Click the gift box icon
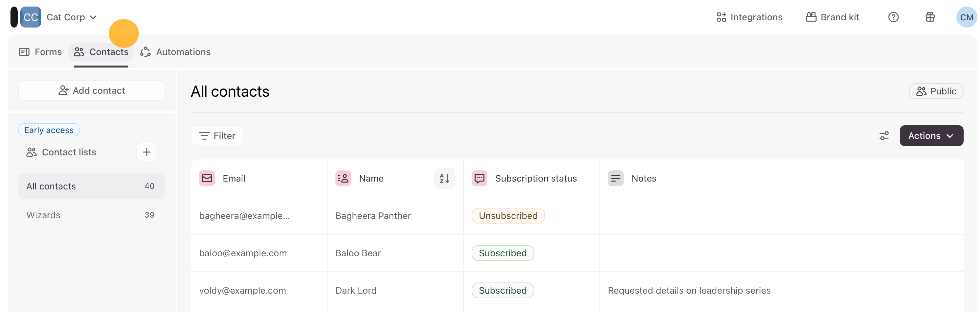This screenshot has width=980, height=312. click(x=930, y=17)
